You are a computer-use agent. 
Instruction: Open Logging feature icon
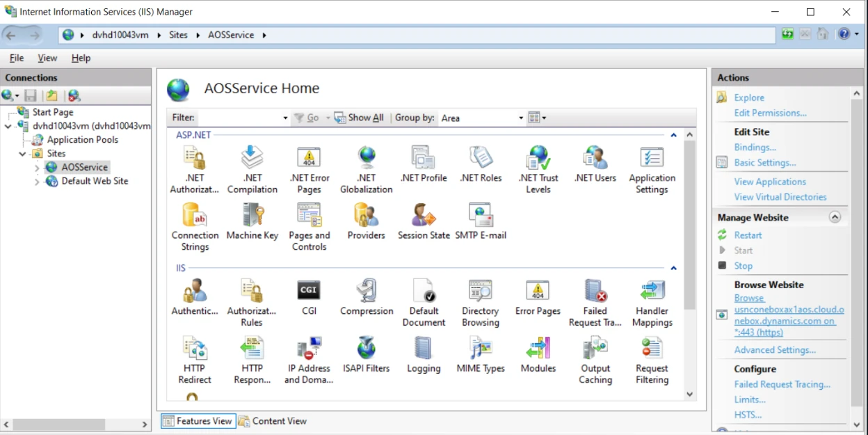click(424, 348)
